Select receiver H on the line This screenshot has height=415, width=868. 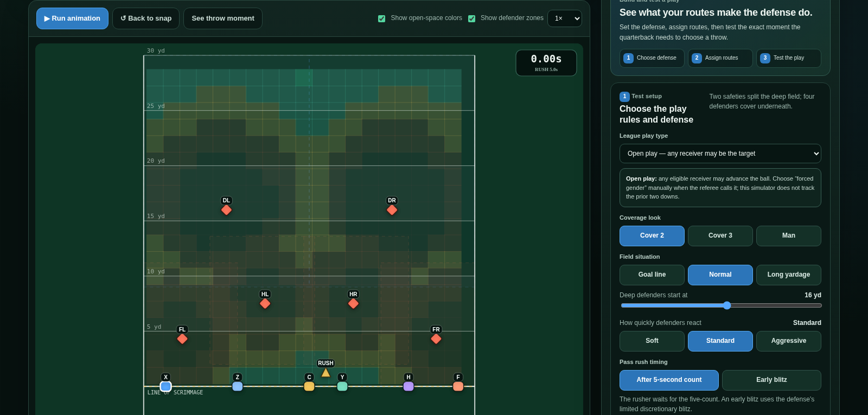pyautogui.click(x=409, y=386)
